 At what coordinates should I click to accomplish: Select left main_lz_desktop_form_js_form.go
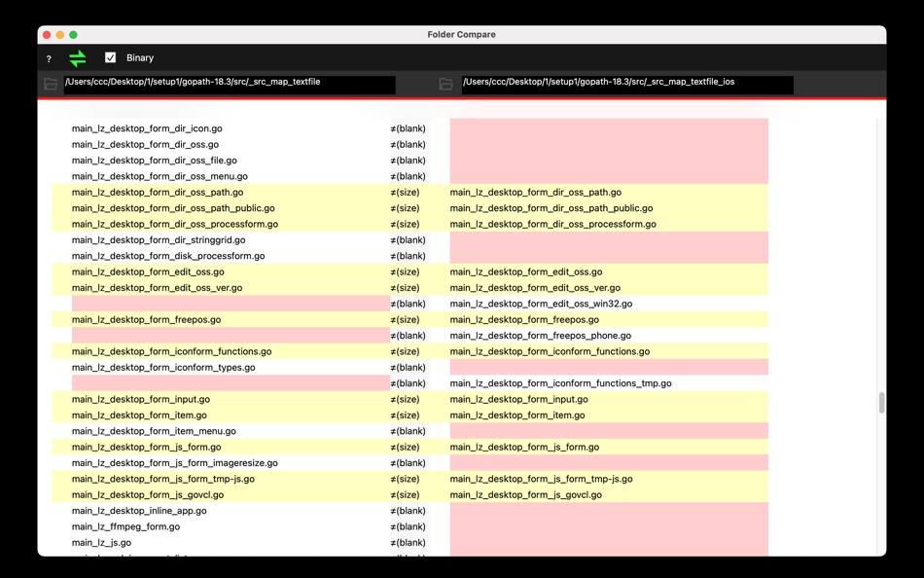[147, 447]
